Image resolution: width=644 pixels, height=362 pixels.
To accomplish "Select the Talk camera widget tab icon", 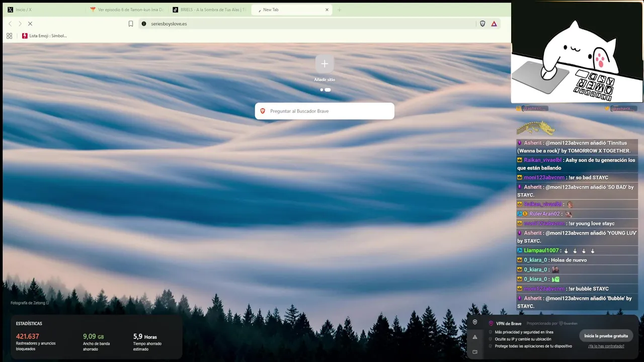I will pyautogui.click(x=475, y=351).
